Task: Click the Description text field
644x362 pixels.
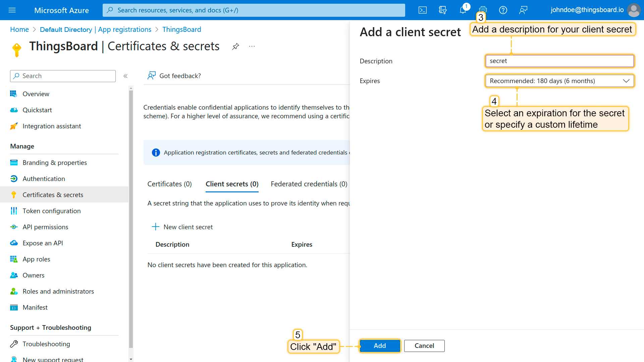Action: point(559,61)
